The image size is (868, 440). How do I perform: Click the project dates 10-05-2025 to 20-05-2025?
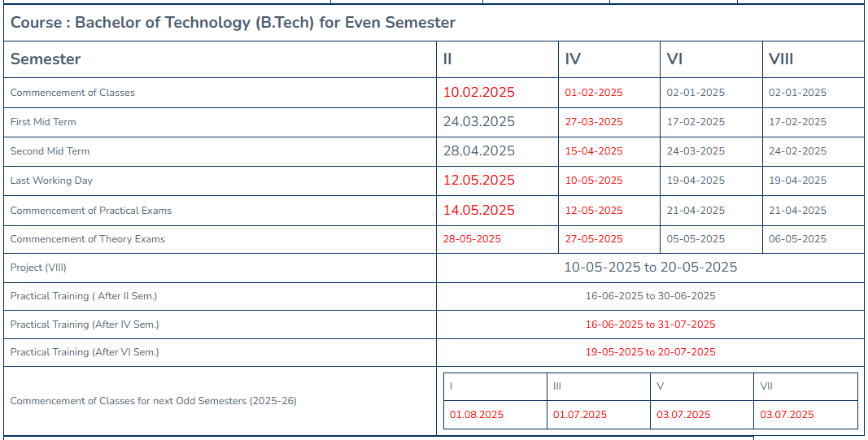(x=651, y=268)
